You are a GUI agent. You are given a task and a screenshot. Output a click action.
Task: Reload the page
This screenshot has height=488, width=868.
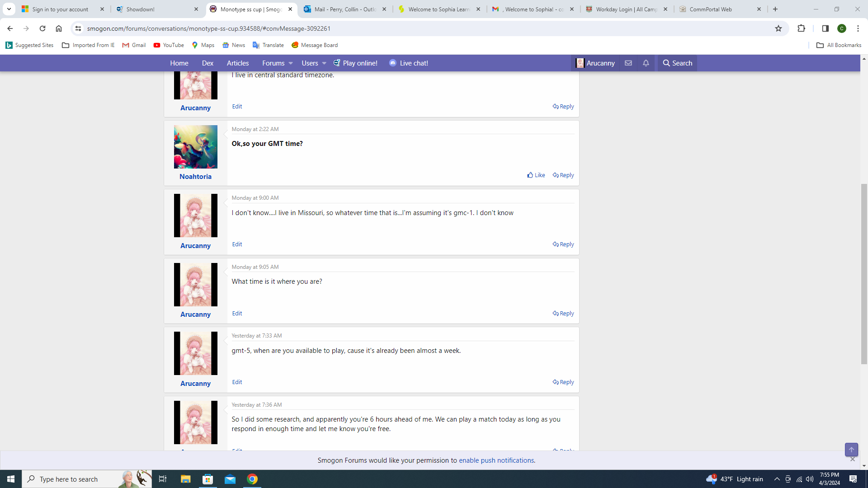point(42,28)
